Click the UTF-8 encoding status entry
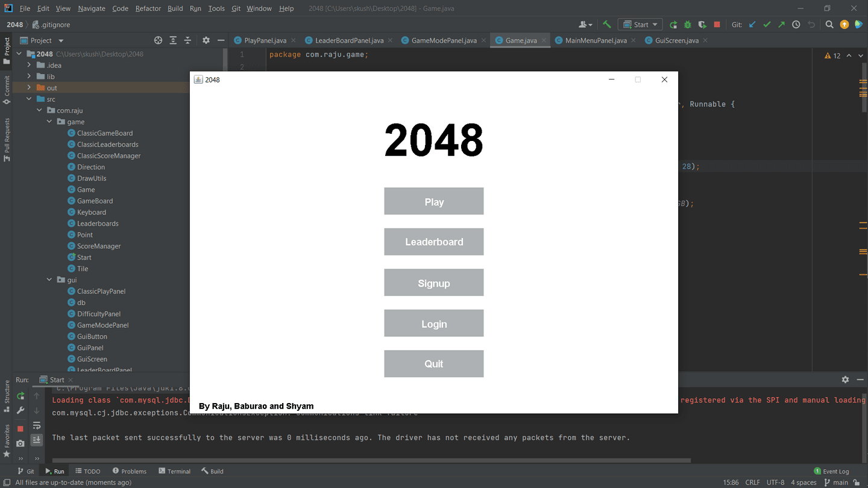 click(775, 482)
